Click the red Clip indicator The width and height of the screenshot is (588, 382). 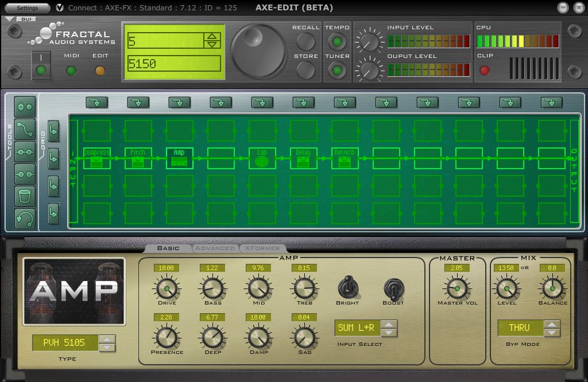485,71
